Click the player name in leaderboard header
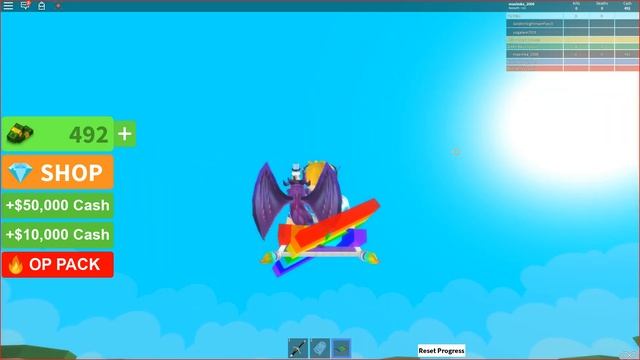 (521, 5)
